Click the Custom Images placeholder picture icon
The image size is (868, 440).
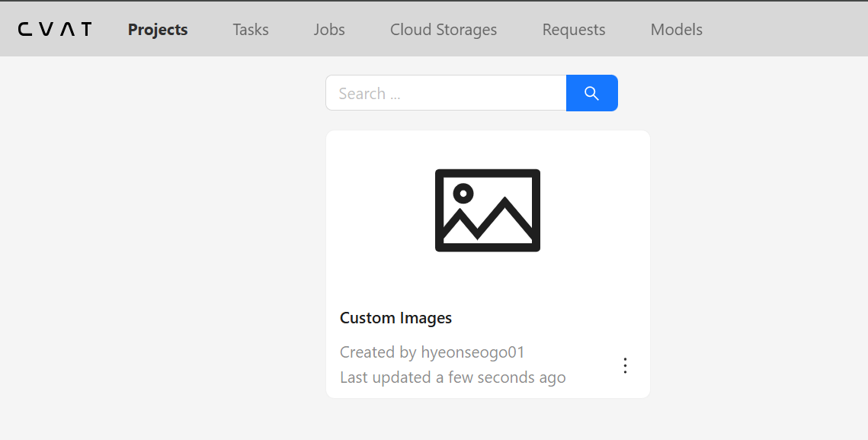(488, 210)
